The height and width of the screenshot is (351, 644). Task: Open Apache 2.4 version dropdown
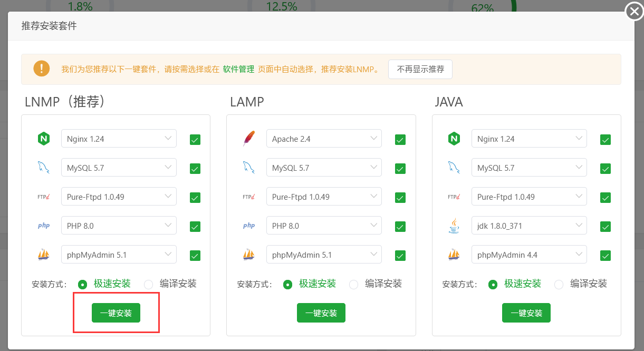click(324, 139)
